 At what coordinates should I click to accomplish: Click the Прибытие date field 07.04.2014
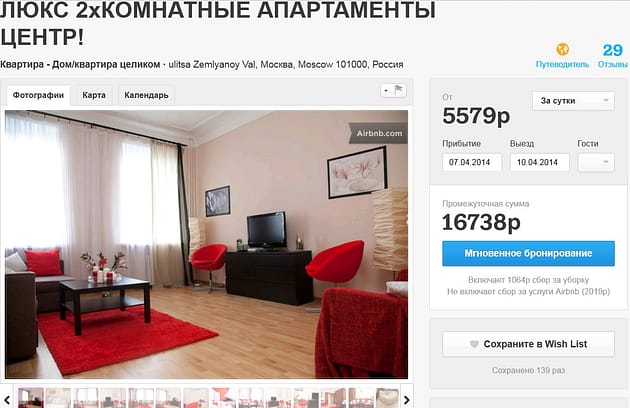click(x=472, y=162)
